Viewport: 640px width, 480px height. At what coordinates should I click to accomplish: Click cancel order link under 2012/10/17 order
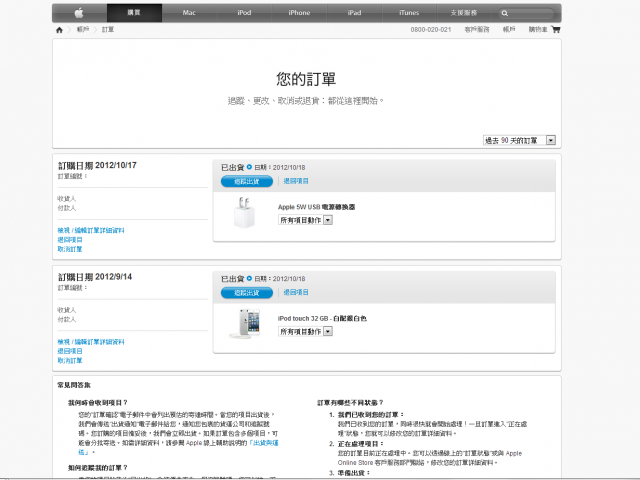(x=70, y=249)
